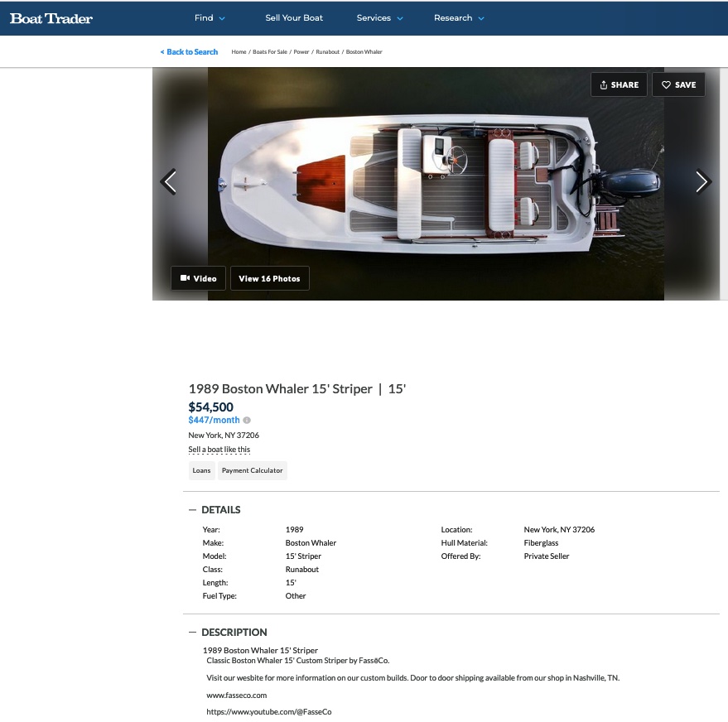The image size is (728, 722).
Task: Click the location under the price
Action: [x=224, y=436]
